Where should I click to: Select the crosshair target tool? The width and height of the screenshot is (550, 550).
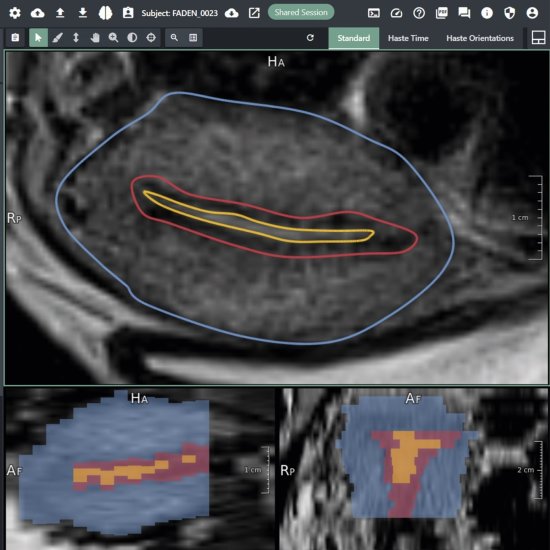click(151, 38)
